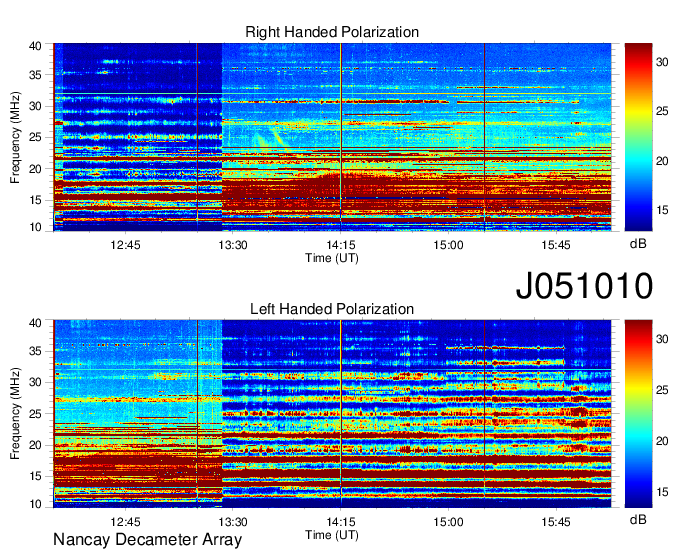Click the "Left Handed Polarization" plot title

coord(332,309)
